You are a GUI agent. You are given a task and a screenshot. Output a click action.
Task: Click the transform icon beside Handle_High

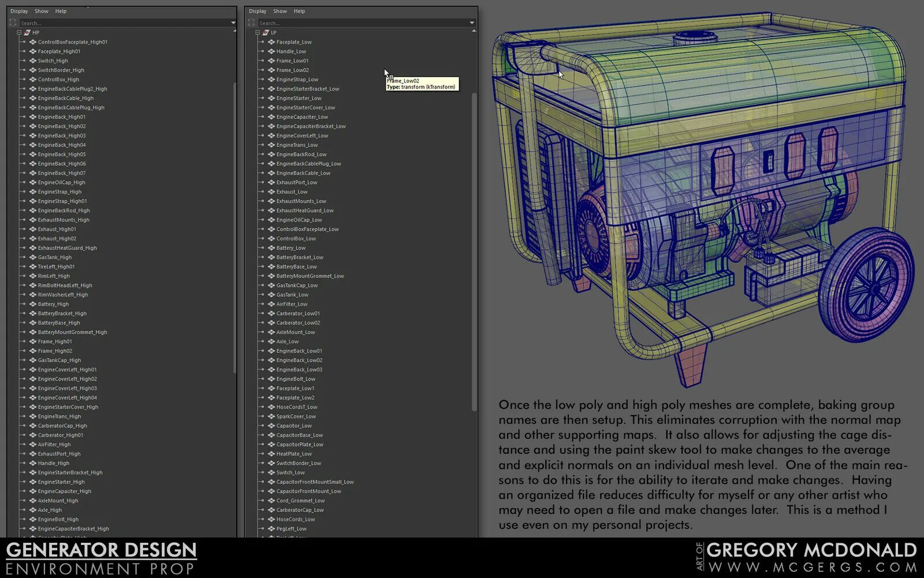(x=33, y=463)
